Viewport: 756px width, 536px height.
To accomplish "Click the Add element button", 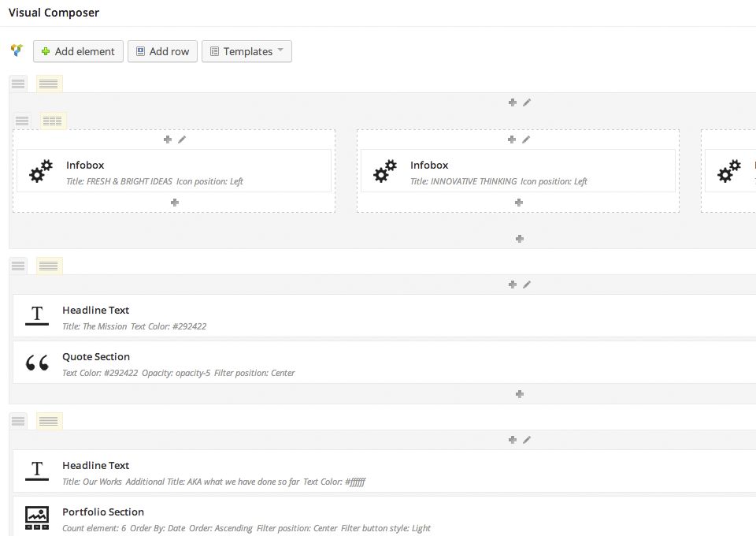I will point(78,51).
